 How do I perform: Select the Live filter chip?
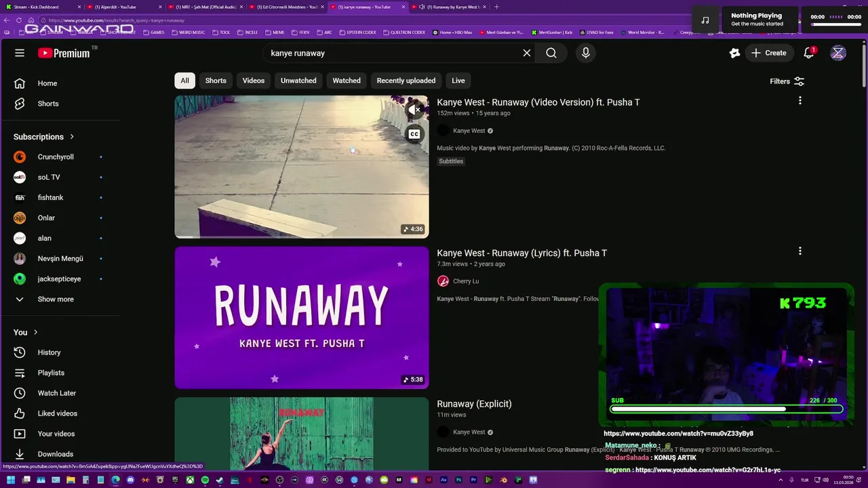(458, 81)
